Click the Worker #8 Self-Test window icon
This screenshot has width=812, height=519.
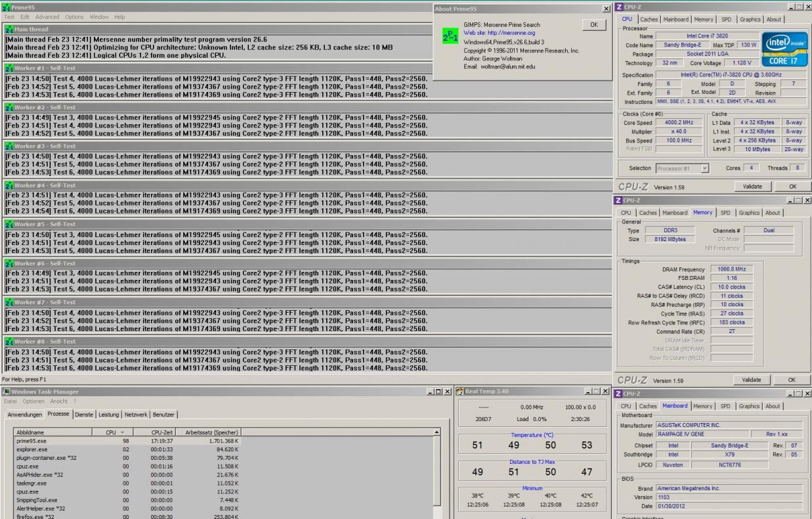click(9, 341)
